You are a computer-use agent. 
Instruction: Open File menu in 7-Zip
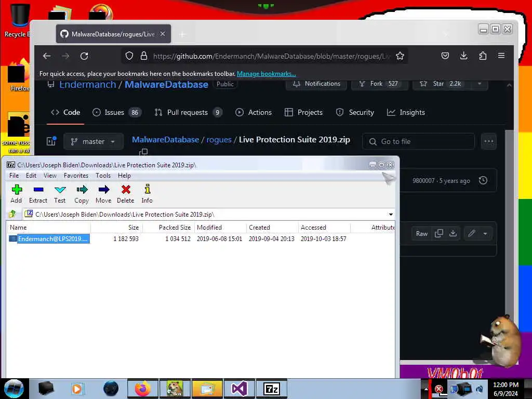14,176
